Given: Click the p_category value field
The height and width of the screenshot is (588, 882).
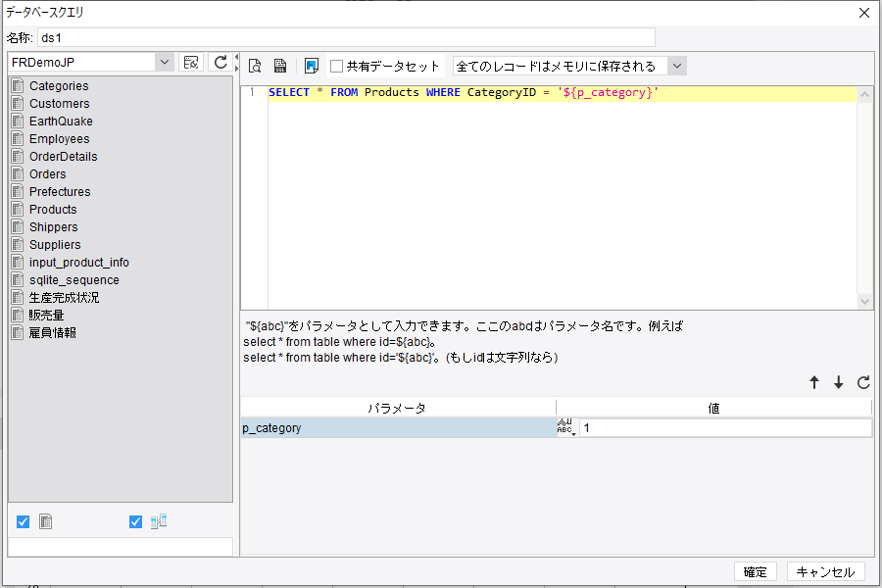Looking at the screenshot, I should tap(725, 427).
